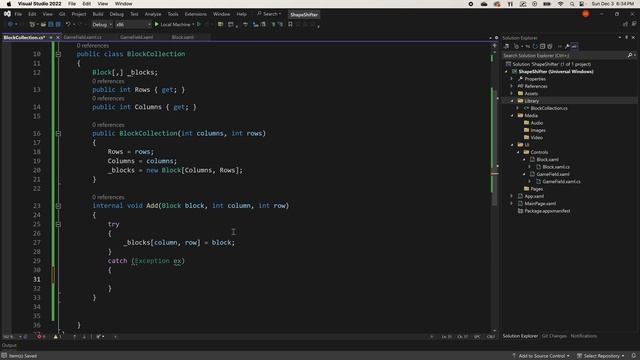The image size is (640, 360).
Task: Select the Pages folder
Action: 536,189
